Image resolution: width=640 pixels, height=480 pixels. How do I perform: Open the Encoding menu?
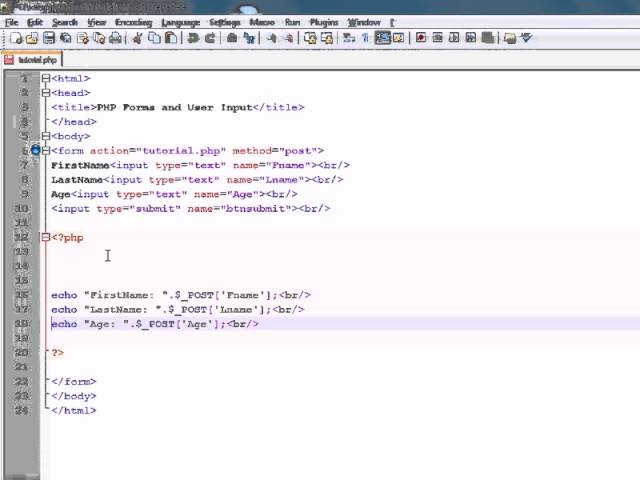[133, 22]
